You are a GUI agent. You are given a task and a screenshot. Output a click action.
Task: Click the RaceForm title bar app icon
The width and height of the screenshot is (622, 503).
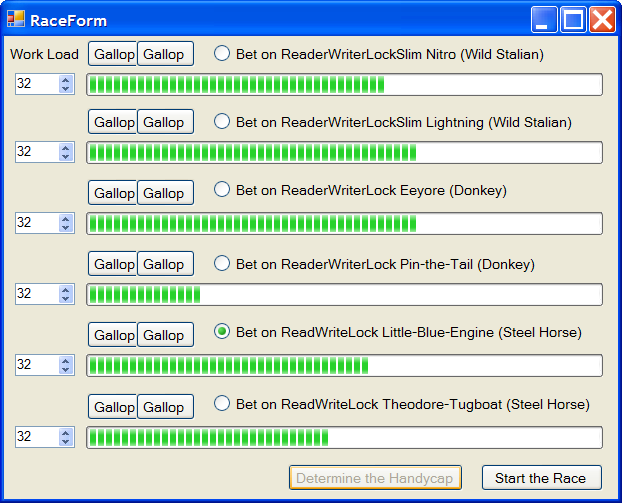tap(16, 19)
